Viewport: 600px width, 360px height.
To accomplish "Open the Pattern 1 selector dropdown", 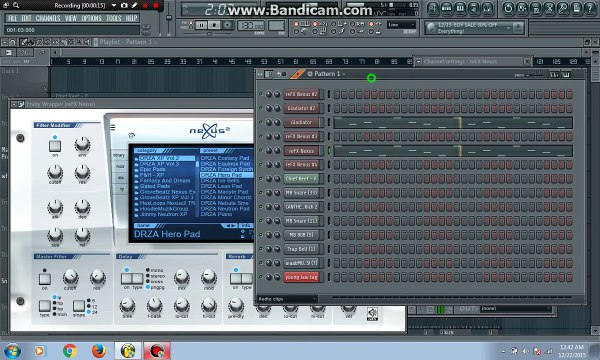I will tap(327, 74).
